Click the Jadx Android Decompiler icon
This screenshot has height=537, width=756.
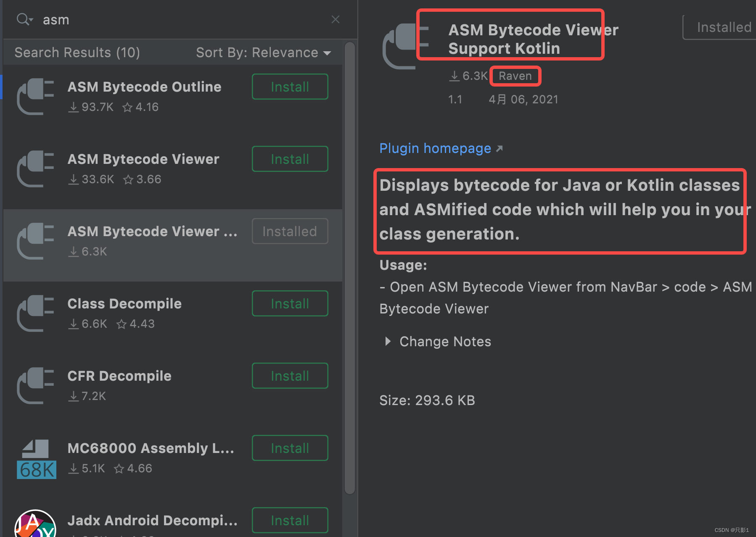tap(35, 524)
